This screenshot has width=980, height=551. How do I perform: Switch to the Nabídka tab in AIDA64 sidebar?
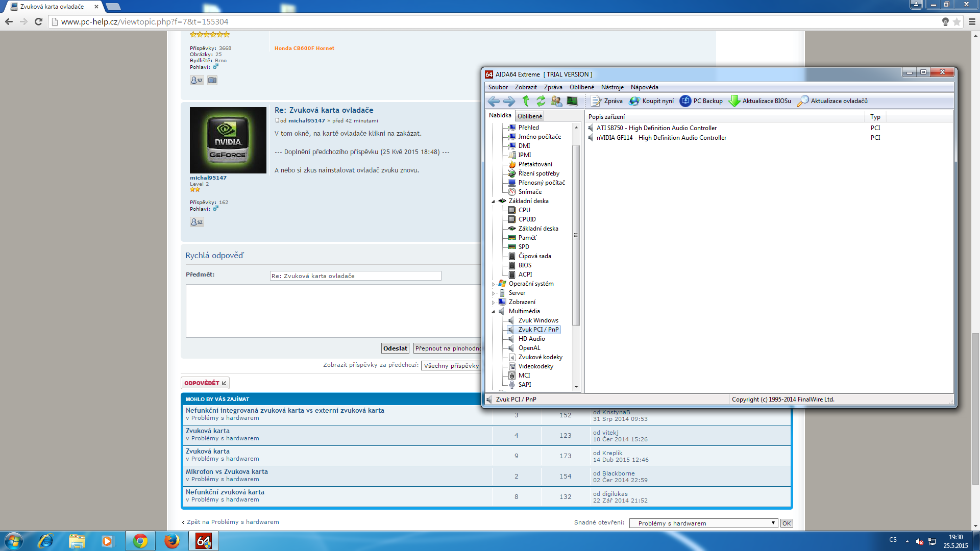(x=500, y=115)
